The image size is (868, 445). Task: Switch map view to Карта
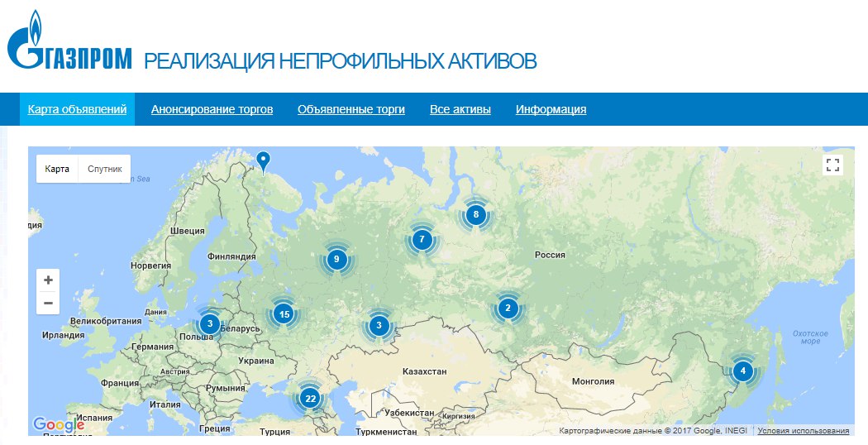pyautogui.click(x=57, y=169)
